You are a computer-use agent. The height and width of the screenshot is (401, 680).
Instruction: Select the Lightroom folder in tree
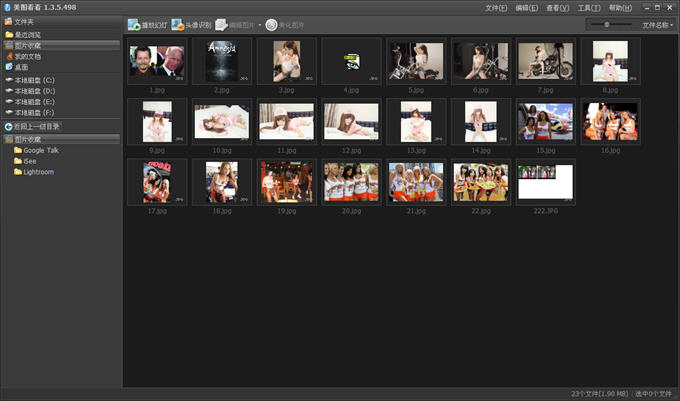(x=38, y=172)
